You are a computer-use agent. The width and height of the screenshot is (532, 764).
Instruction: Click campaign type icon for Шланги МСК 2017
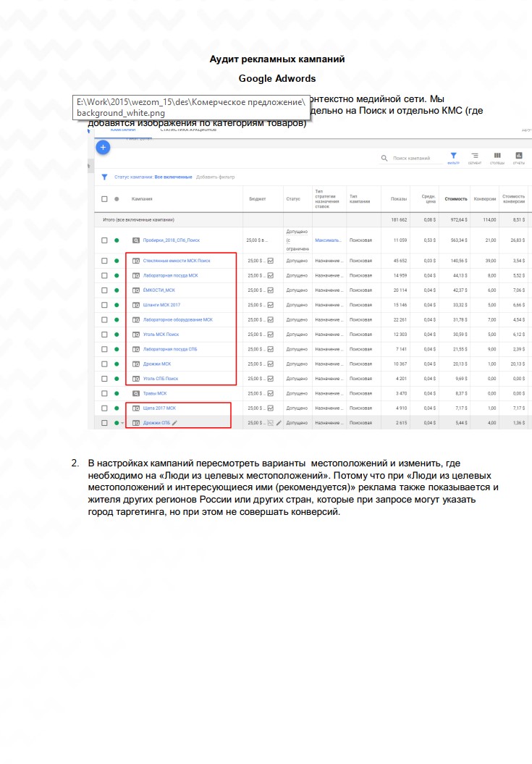point(136,305)
